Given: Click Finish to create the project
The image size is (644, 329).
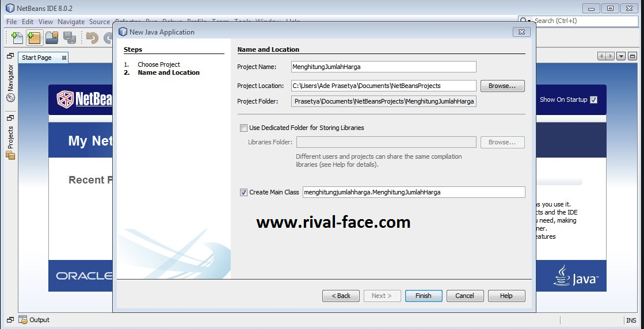Looking at the screenshot, I should 424,296.
